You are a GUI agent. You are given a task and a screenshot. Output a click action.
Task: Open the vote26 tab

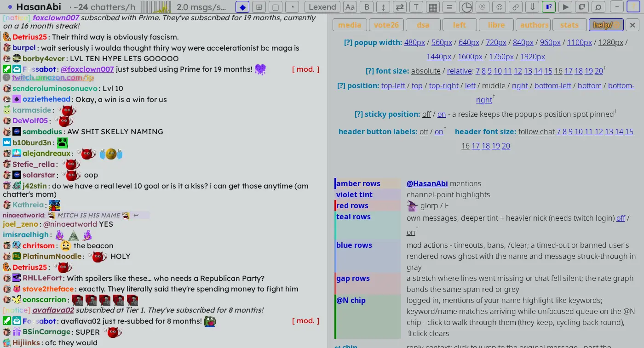(386, 25)
